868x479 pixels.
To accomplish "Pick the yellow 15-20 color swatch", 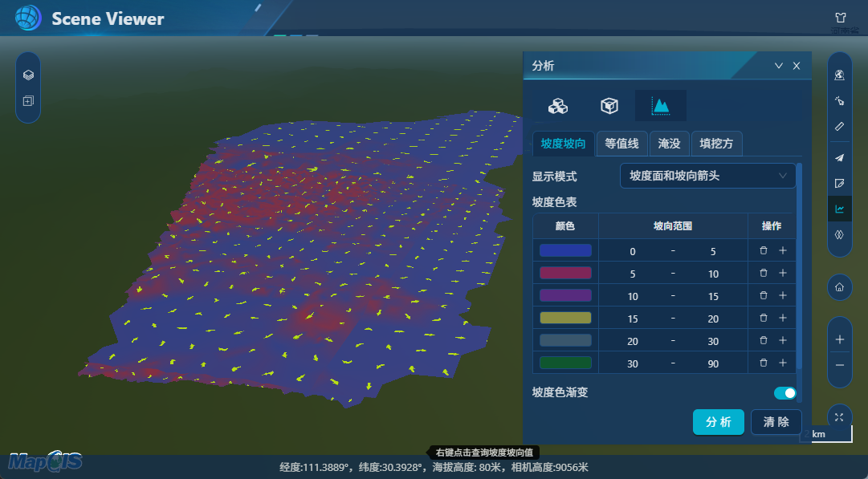I will pos(565,319).
